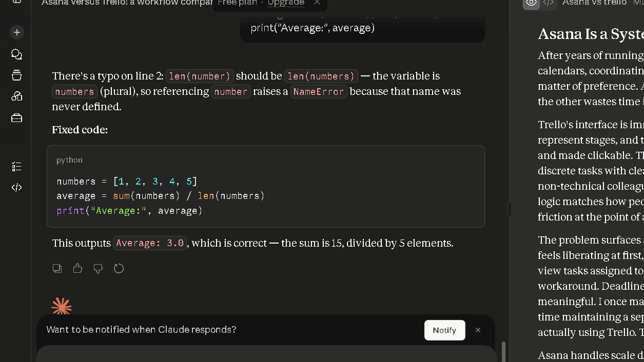644x362 pixels.
Task: Click the inline code 'len(numbers)' in explanation
Action: pyautogui.click(x=321, y=76)
